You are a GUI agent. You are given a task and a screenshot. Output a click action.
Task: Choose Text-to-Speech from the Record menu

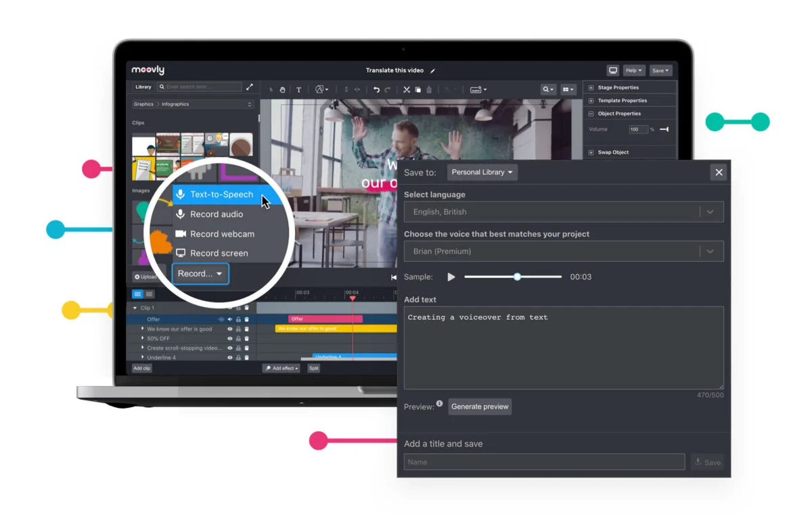pyautogui.click(x=221, y=195)
